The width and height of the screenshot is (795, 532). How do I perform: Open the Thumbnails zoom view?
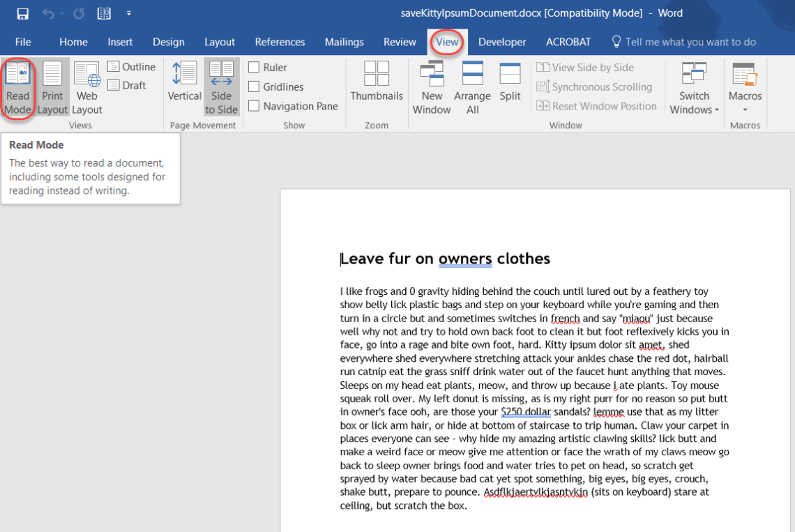click(x=377, y=84)
